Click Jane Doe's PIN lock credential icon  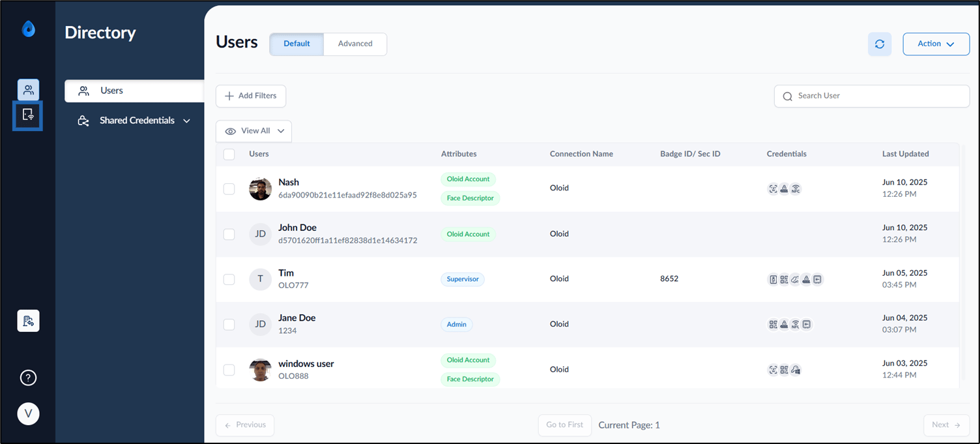click(784, 324)
